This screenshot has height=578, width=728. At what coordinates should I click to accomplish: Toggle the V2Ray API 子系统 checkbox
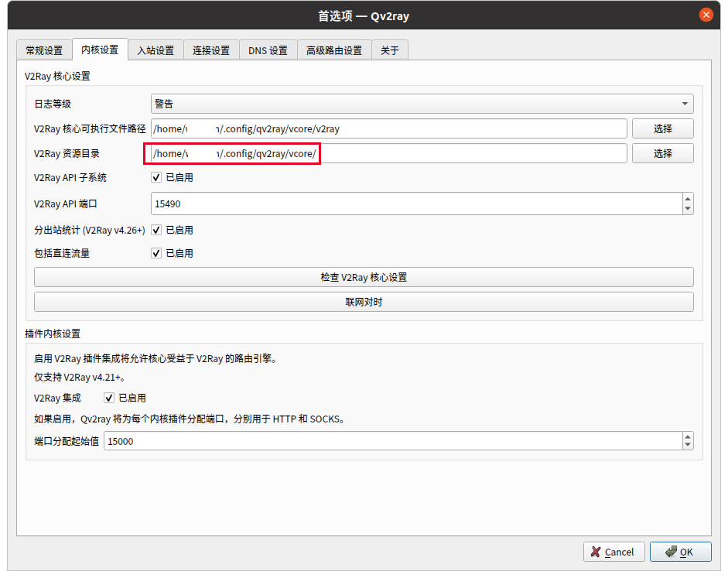(156, 177)
